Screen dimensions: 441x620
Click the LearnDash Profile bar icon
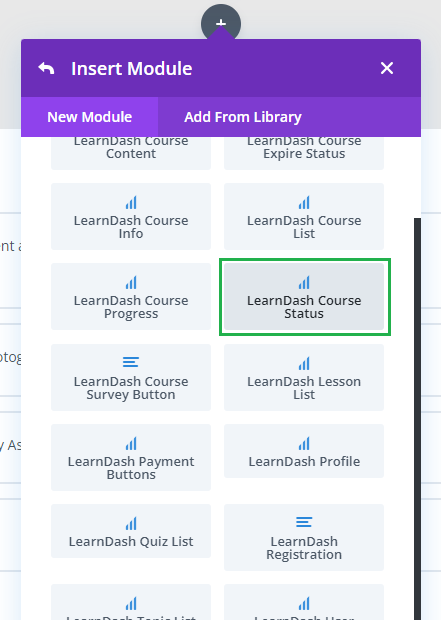point(304,443)
